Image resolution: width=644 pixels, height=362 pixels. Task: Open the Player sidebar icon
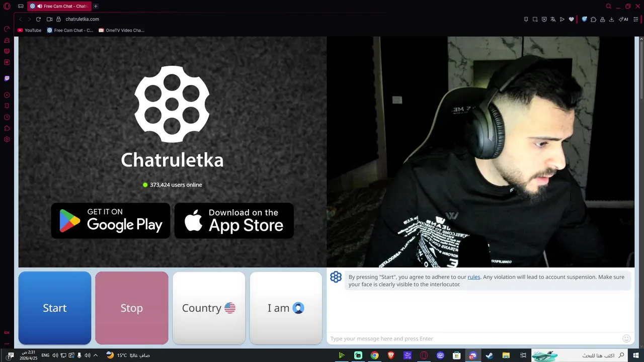click(7, 95)
